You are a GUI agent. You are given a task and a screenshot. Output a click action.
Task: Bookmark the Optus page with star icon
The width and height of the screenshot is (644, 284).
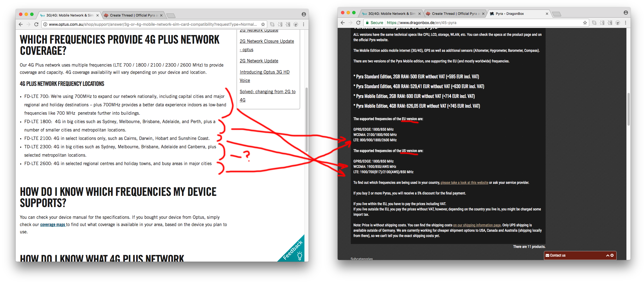click(x=263, y=24)
